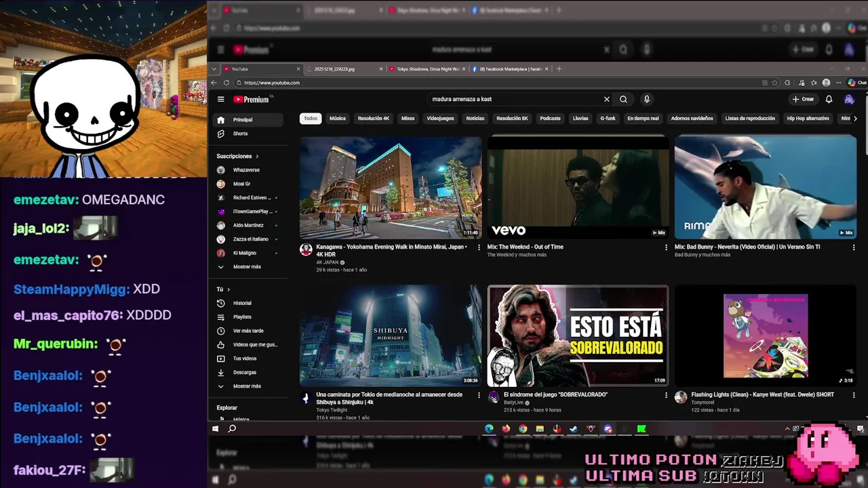868x488 pixels.
Task: Expand the Suscripciones section
Action: point(237,156)
